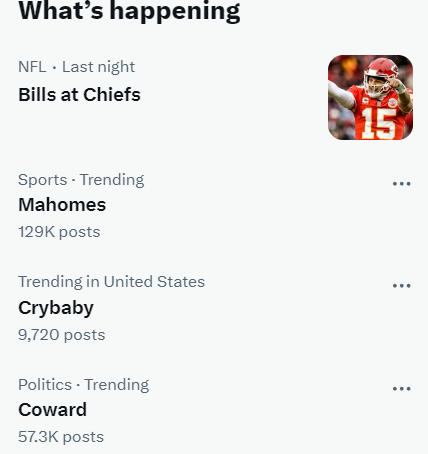Viewport: 428px width, 454px height.
Task: Select the red helmet in the game photo
Action: pyautogui.click(x=382, y=70)
